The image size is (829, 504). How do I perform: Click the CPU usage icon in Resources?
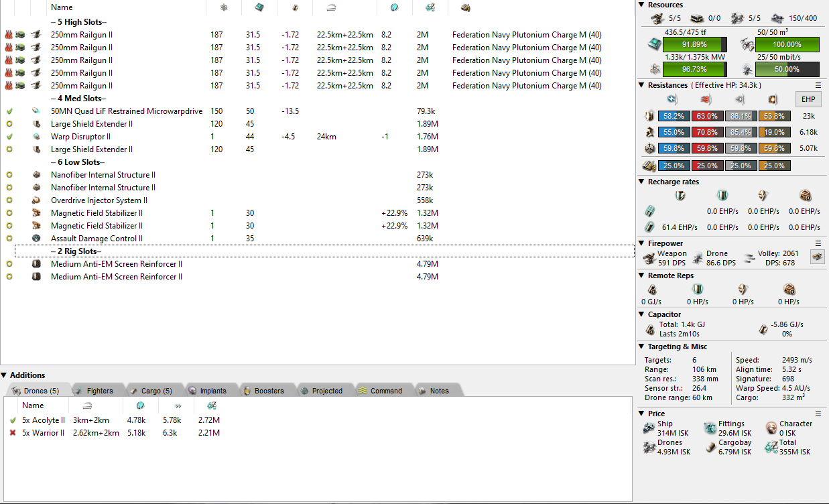[653, 44]
